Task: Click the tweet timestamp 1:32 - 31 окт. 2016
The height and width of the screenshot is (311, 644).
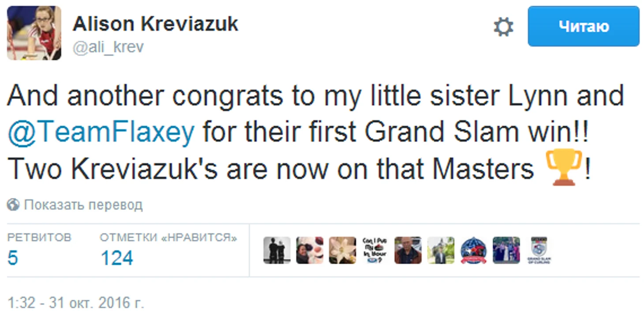Action: tap(76, 303)
